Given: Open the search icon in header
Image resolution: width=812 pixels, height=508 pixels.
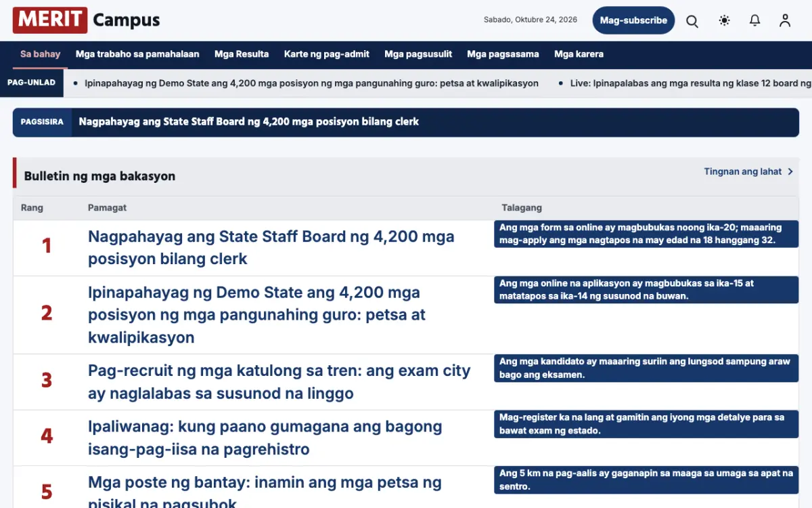Looking at the screenshot, I should 692,21.
